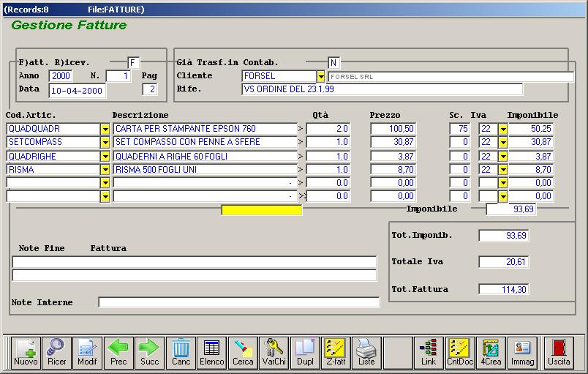Viewport: 588px width, 374px height.
Task: Click the article code QUADRIGHE
Action: tap(53, 156)
